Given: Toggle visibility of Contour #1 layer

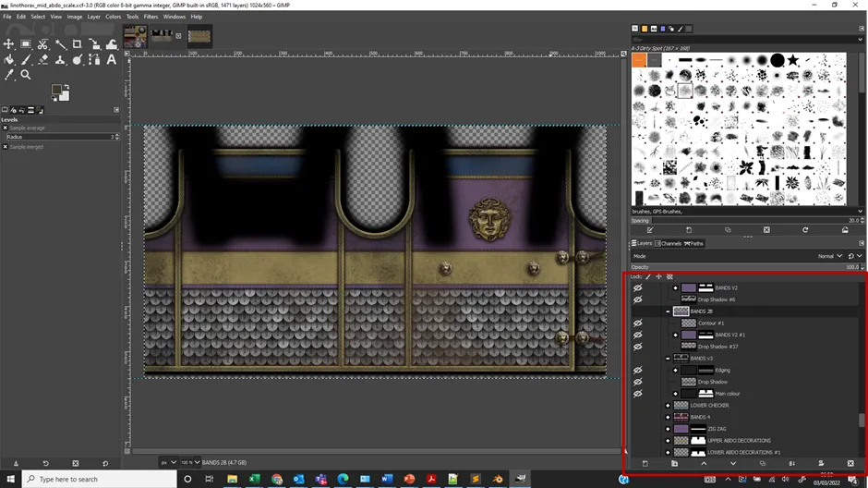Looking at the screenshot, I should click(x=638, y=323).
